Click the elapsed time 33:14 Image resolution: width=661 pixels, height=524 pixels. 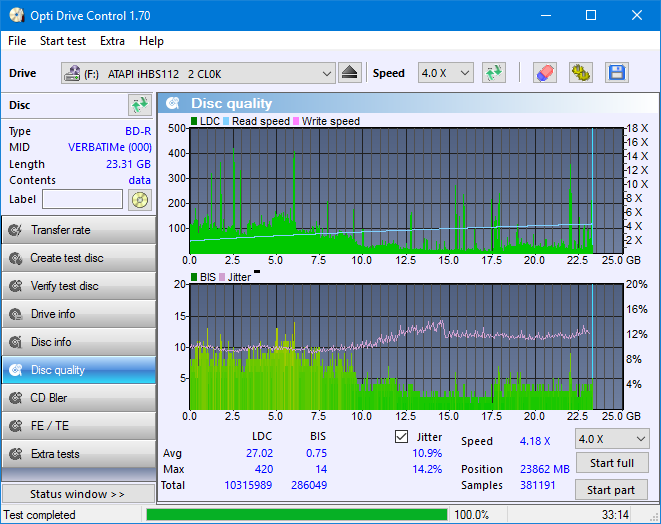pyautogui.click(x=615, y=515)
